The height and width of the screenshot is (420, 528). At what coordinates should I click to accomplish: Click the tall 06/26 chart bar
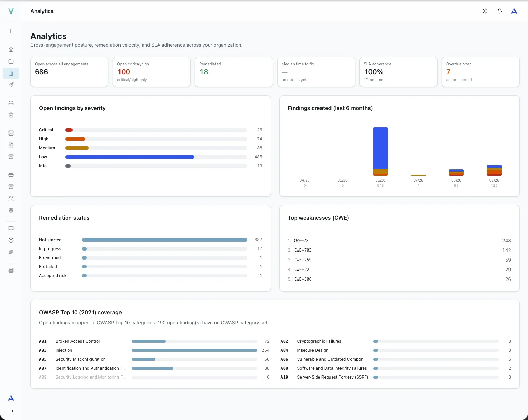tap(381, 152)
